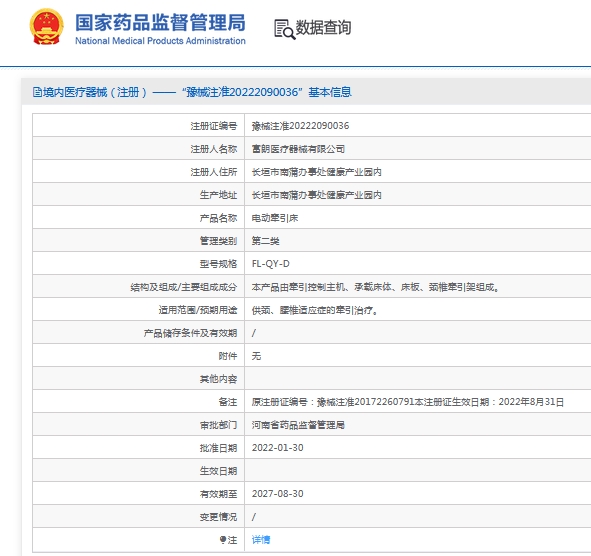Select registration number 豫械注准20222090036 cell
Viewport: 591px width, 556px height.
(300, 126)
